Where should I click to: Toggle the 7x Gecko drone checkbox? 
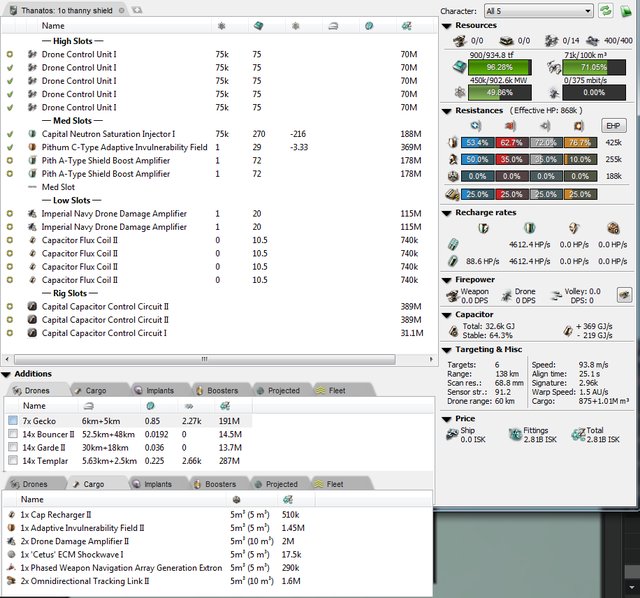(11, 422)
